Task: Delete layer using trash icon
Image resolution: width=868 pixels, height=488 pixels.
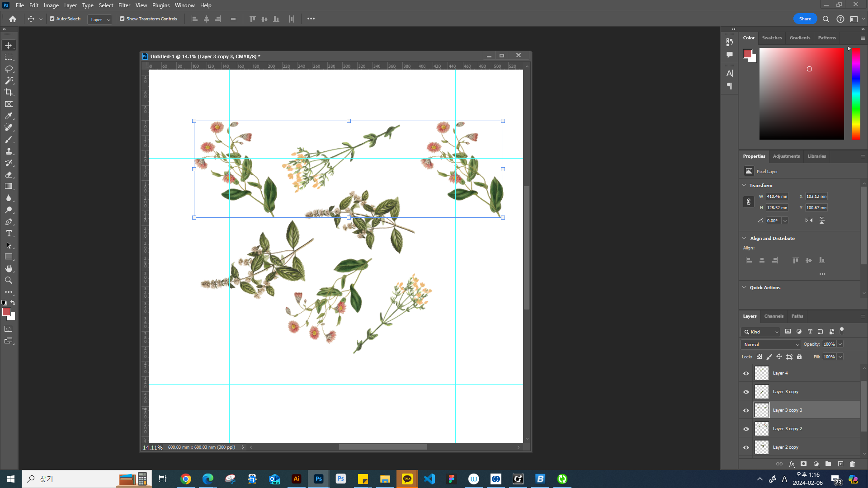Action: click(x=852, y=464)
